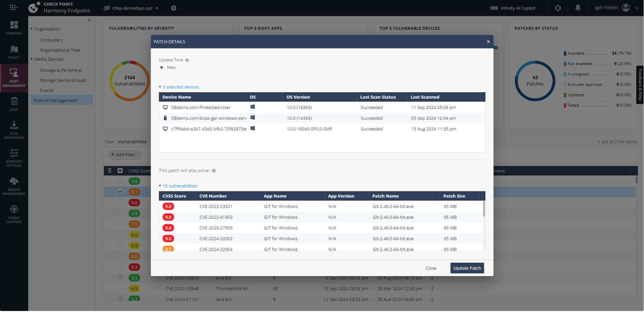Open Infinity AI Copilot
The image size is (644, 312).
pos(513,8)
